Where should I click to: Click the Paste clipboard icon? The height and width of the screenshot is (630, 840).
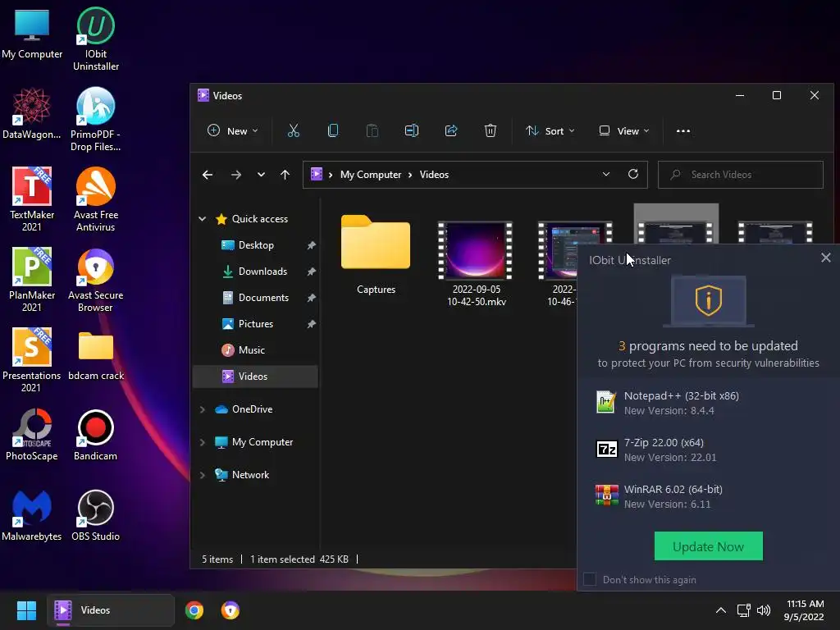point(372,130)
